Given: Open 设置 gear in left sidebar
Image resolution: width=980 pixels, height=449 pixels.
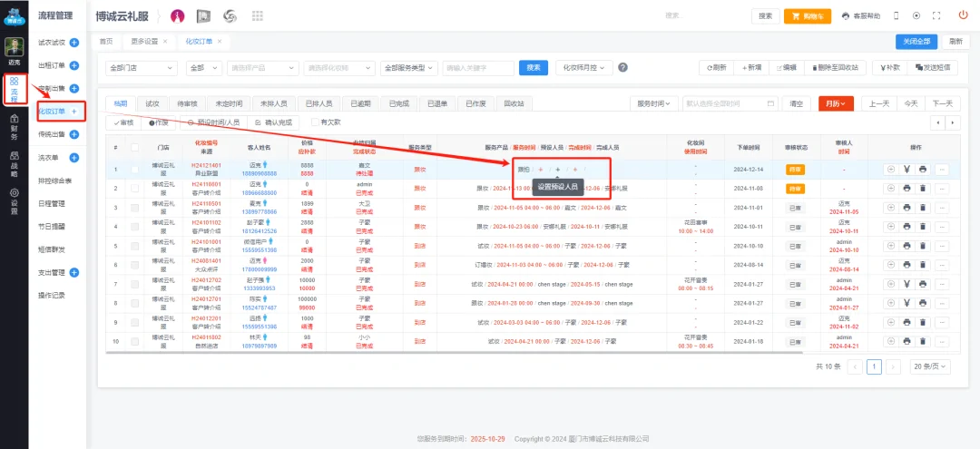Looking at the screenshot, I should 14,198.
